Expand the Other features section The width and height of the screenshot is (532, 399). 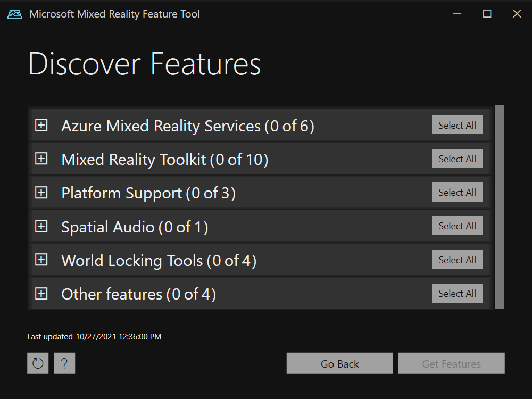pos(41,294)
